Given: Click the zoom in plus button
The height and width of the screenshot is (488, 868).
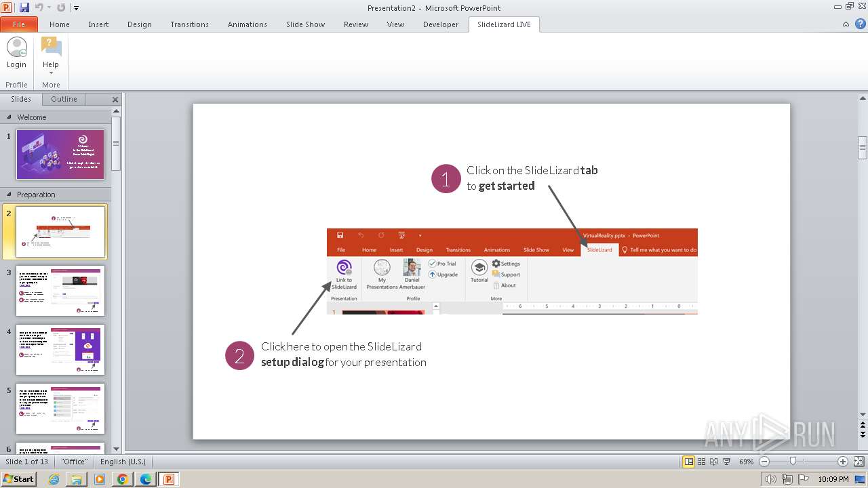Looking at the screenshot, I should point(843,462).
